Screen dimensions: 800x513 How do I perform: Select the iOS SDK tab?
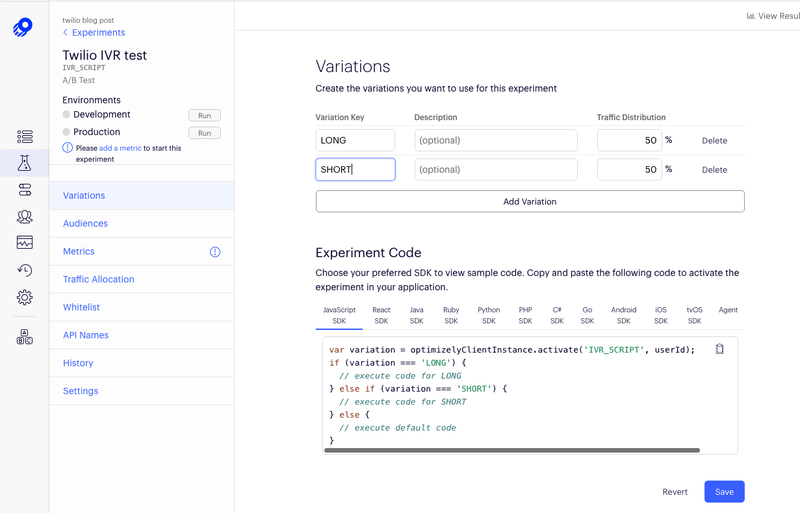(x=661, y=315)
